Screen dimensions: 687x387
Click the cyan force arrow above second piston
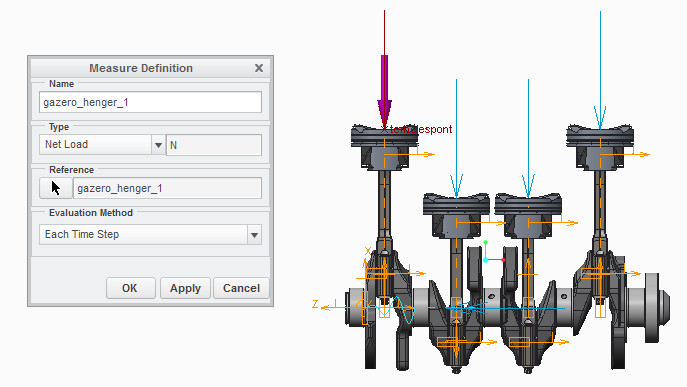click(456, 138)
